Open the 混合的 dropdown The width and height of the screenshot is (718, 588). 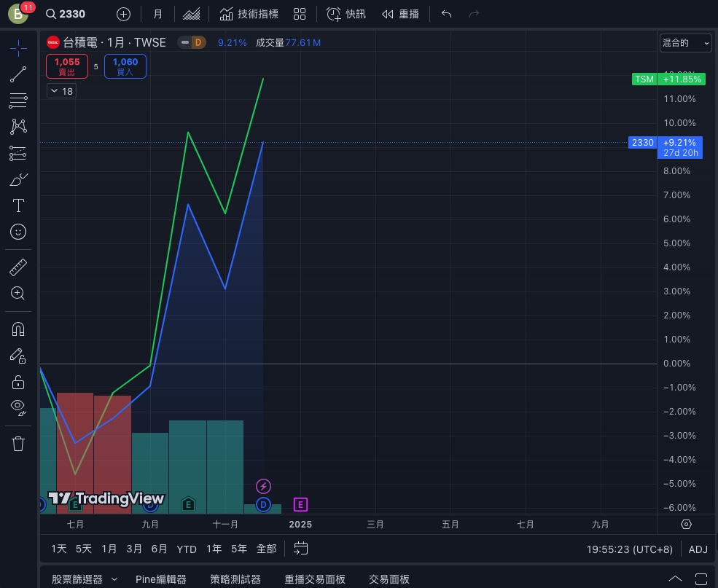(685, 43)
